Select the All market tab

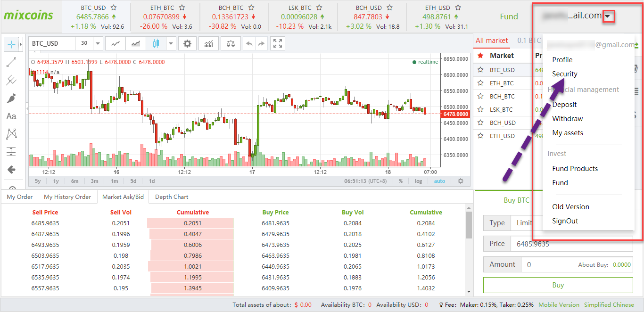click(x=492, y=41)
